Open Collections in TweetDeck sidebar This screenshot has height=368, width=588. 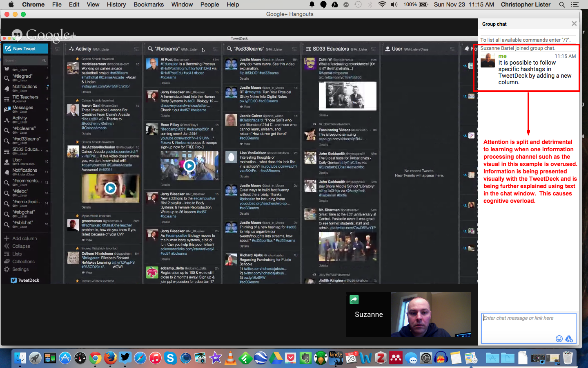(19, 262)
